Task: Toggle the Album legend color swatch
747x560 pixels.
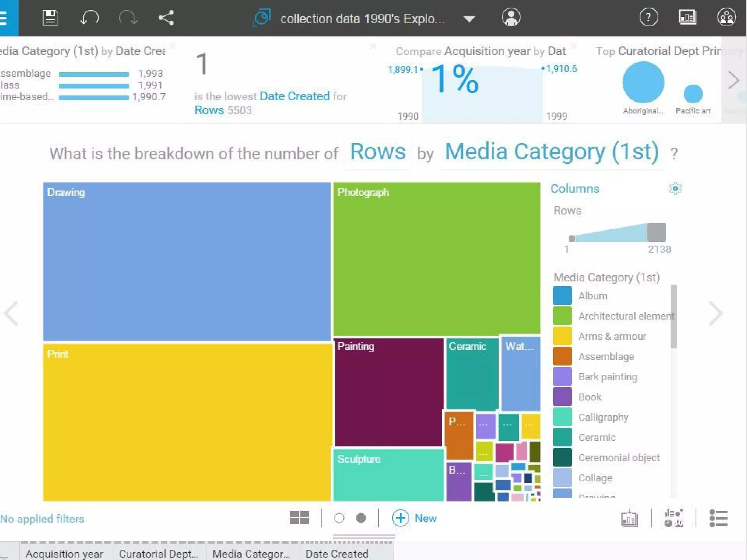Action: tap(562, 296)
